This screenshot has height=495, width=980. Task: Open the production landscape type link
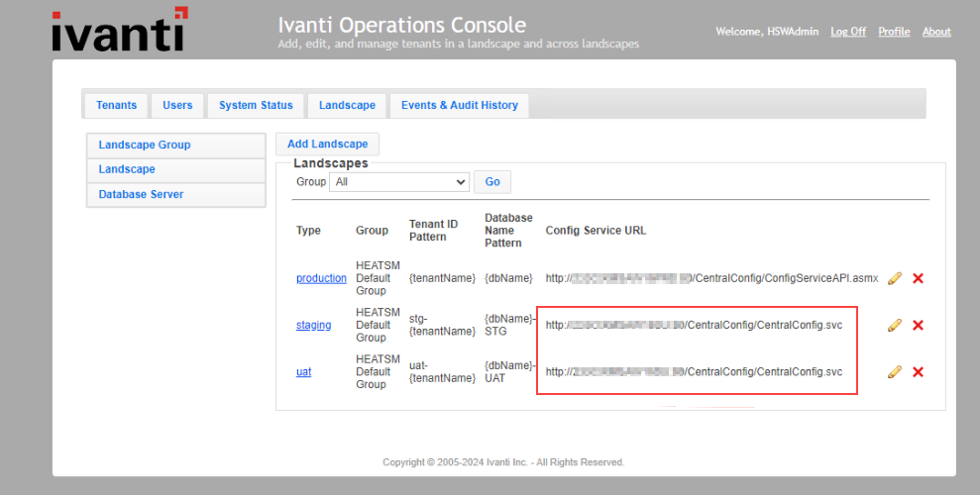tap(321, 278)
